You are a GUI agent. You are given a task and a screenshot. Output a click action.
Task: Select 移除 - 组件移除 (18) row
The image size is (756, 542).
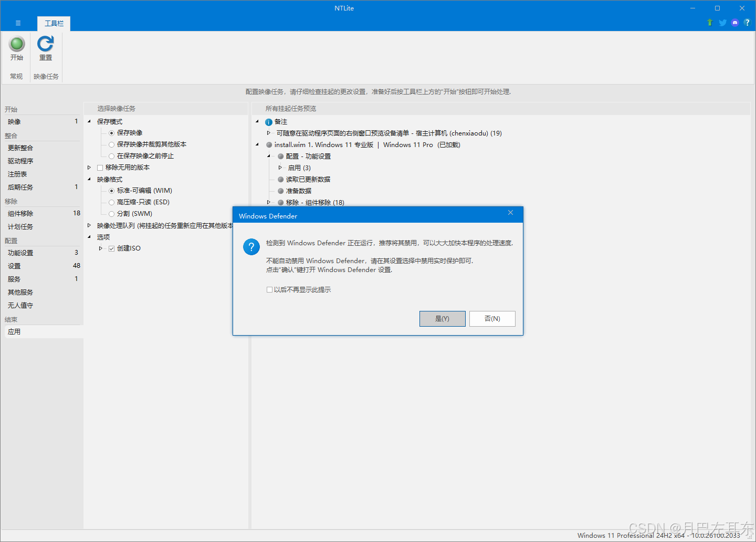point(315,203)
